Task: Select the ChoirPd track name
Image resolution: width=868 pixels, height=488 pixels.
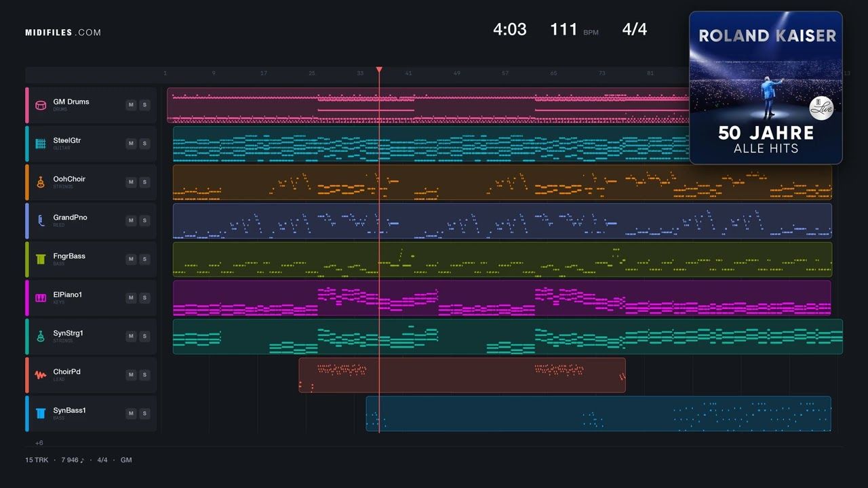Action: [x=67, y=372]
